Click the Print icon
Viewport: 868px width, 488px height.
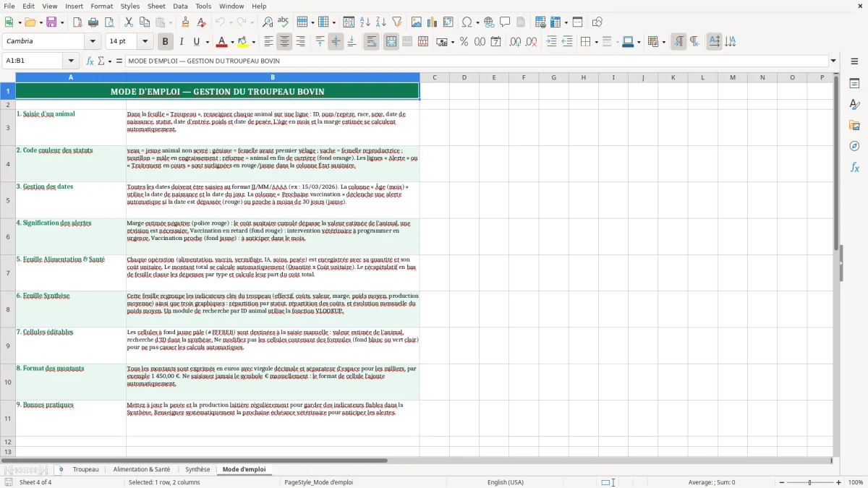pos(93,22)
